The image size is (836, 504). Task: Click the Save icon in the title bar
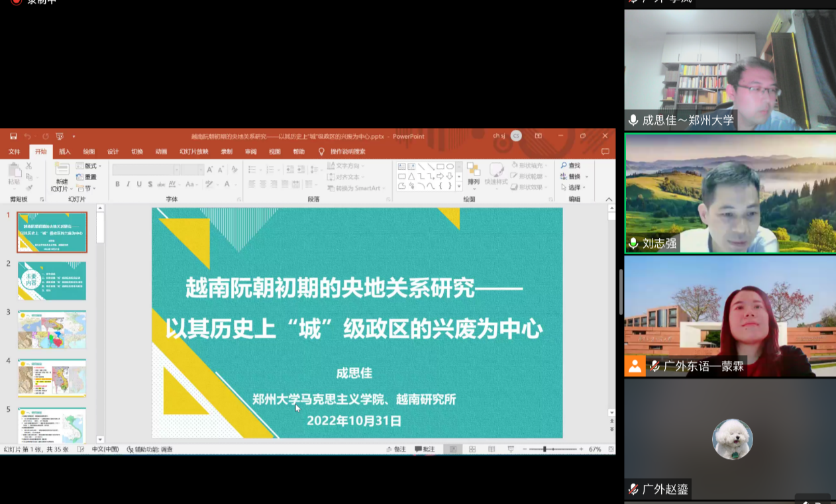[13, 136]
